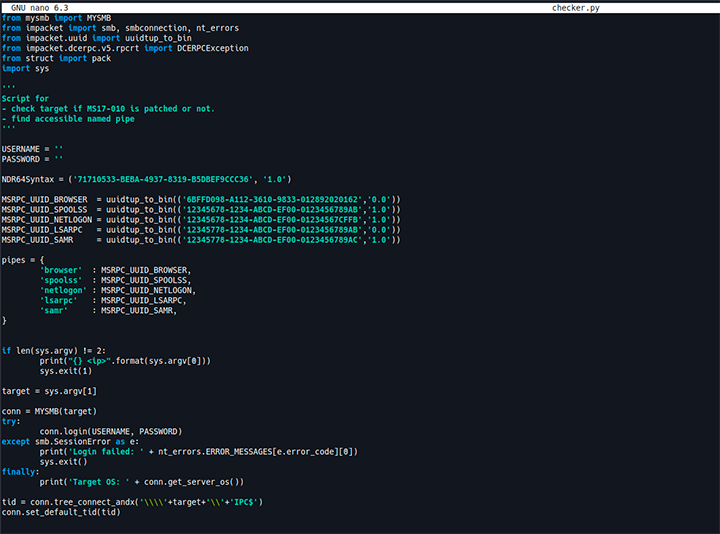Click the 'IPC$' string literal
The image size is (720, 534).
coord(244,503)
